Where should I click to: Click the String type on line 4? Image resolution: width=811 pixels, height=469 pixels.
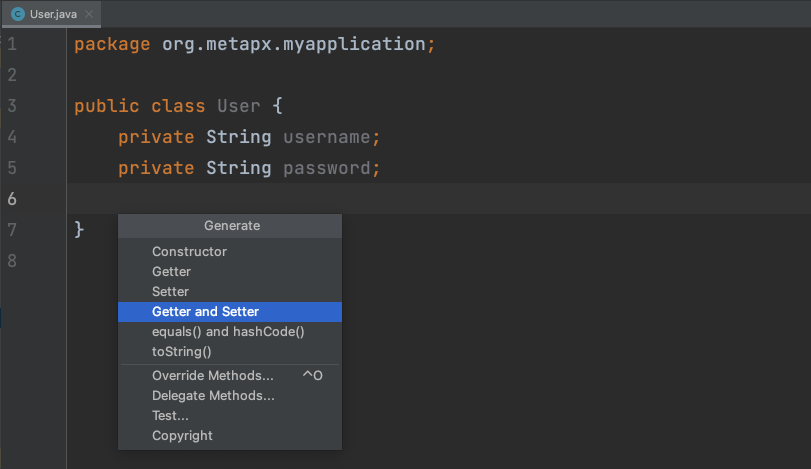click(x=238, y=137)
